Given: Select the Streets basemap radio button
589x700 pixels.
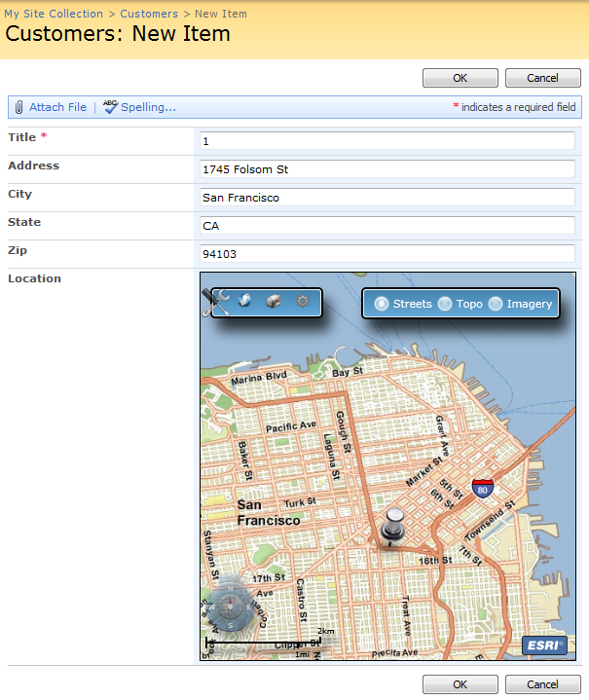Looking at the screenshot, I should click(382, 304).
